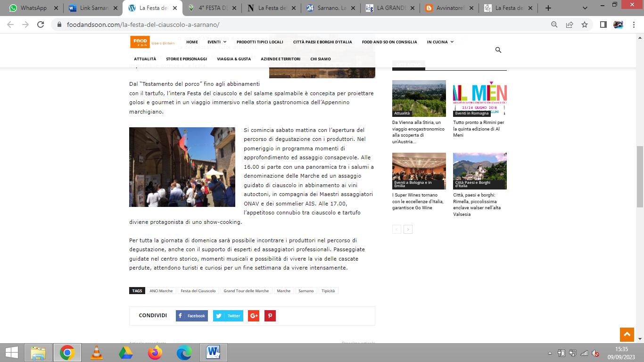The height and width of the screenshot is (362, 644).
Task: Switch to the Avvinatore tab
Action: tap(450, 8)
